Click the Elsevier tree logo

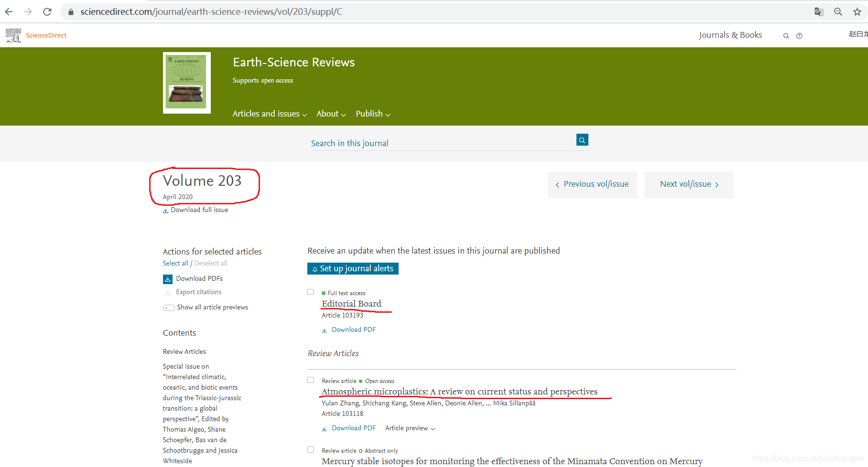click(13, 35)
